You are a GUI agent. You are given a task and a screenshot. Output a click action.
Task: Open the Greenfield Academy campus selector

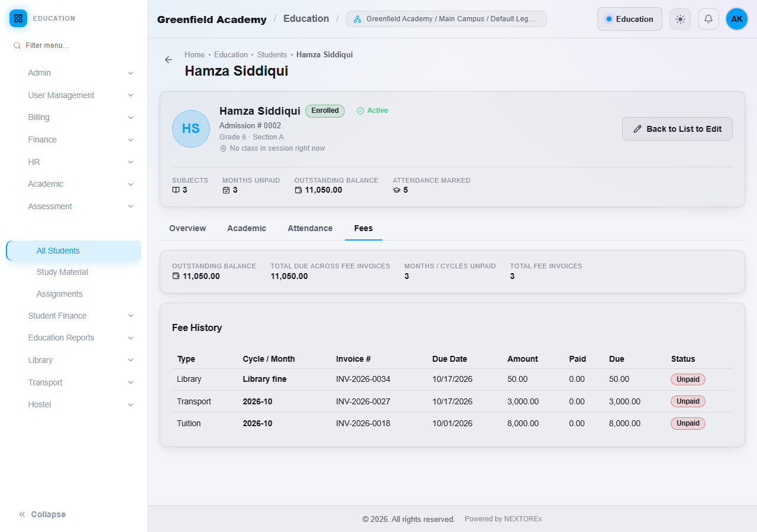coord(447,19)
